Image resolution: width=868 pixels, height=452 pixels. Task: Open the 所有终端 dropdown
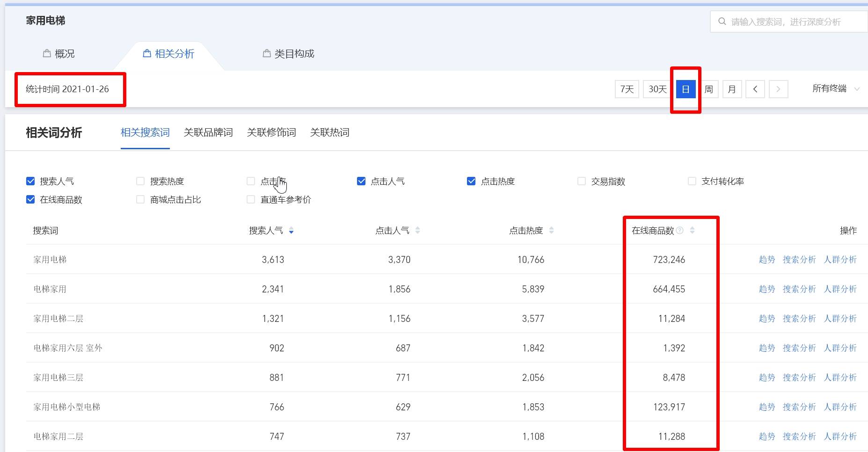(836, 89)
